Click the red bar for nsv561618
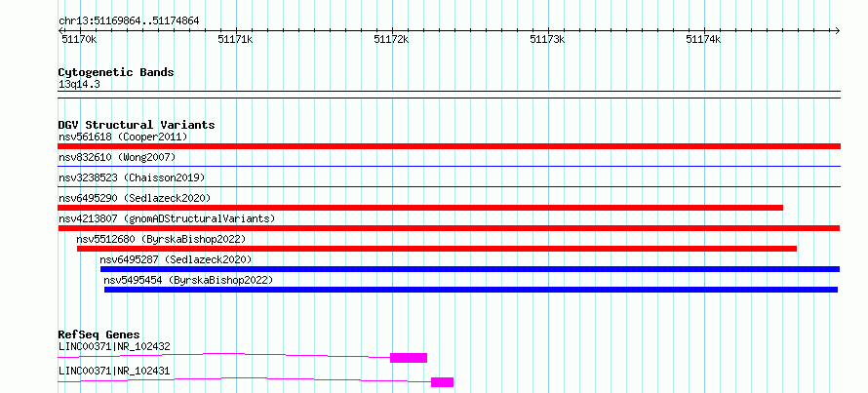 449,146
